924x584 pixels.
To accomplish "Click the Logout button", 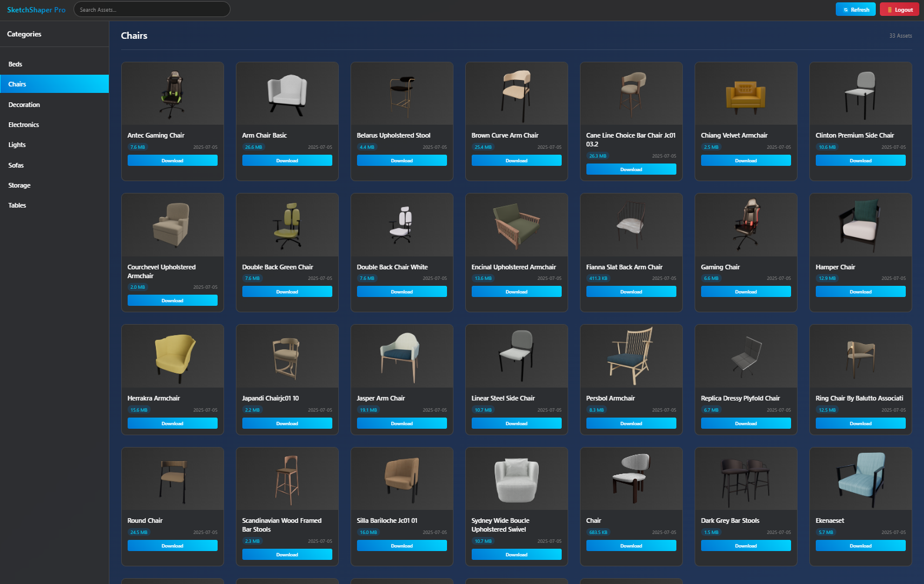I will (899, 9).
